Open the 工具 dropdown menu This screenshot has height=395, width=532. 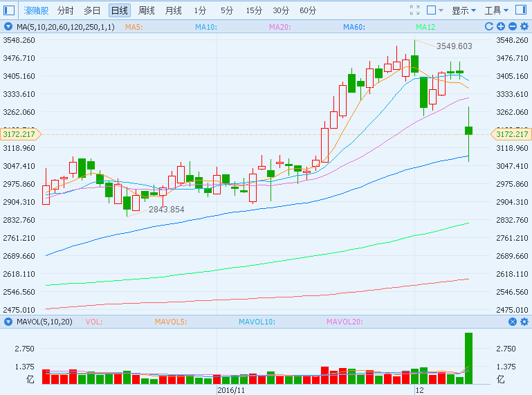point(497,10)
